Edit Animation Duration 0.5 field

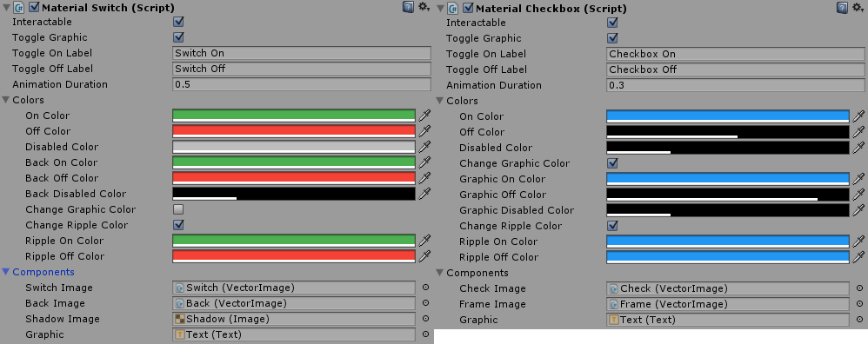click(302, 84)
